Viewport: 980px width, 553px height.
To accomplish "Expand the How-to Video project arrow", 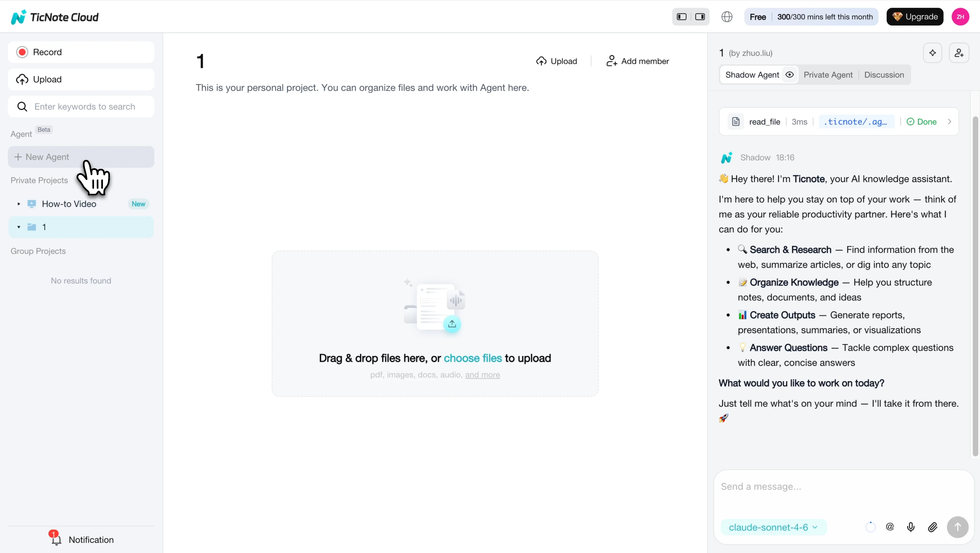I will [x=19, y=204].
